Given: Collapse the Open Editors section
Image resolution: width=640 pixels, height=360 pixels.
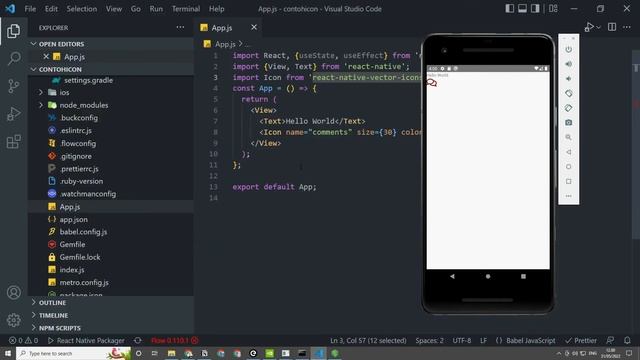Looking at the screenshot, I should click(111, 44).
